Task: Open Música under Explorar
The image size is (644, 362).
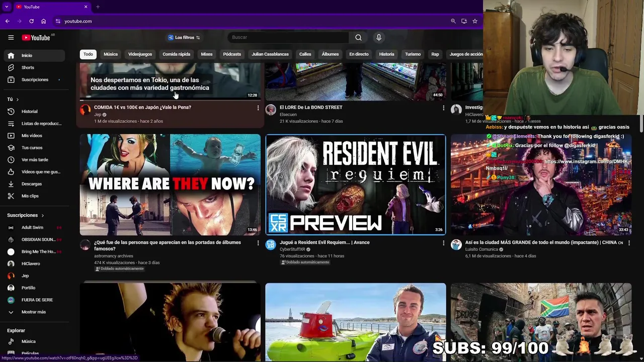Action: (33, 341)
